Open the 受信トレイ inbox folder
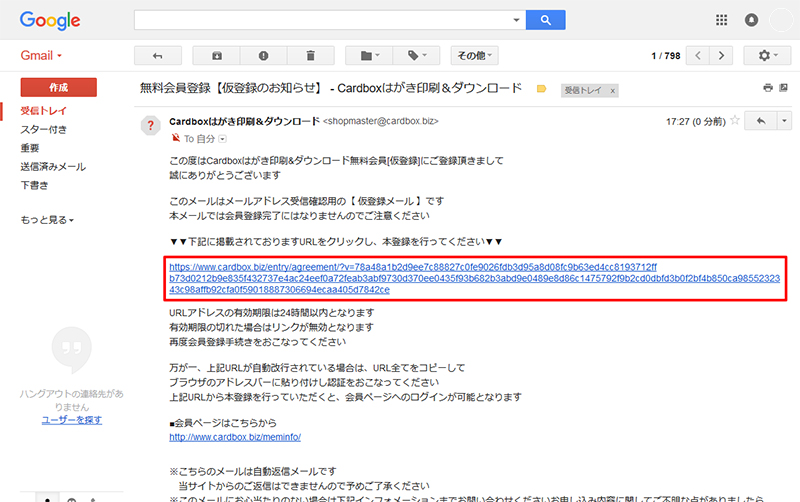800x502 pixels. [x=43, y=111]
